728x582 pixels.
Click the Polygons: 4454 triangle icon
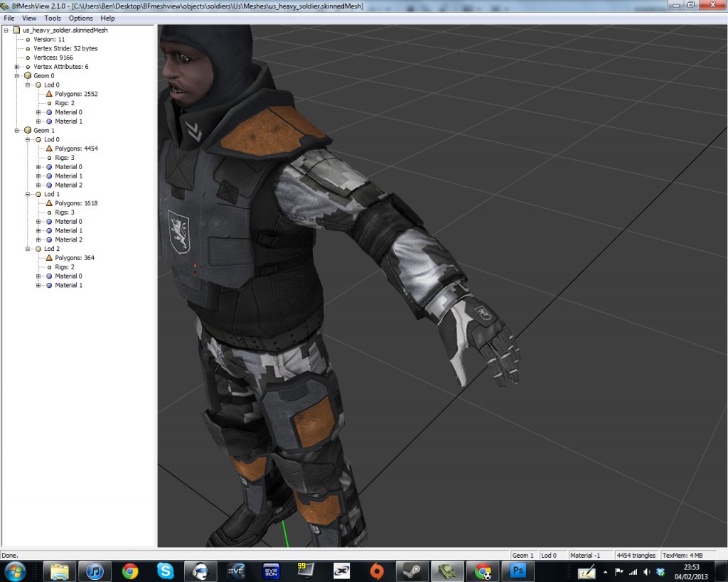pyautogui.click(x=49, y=149)
